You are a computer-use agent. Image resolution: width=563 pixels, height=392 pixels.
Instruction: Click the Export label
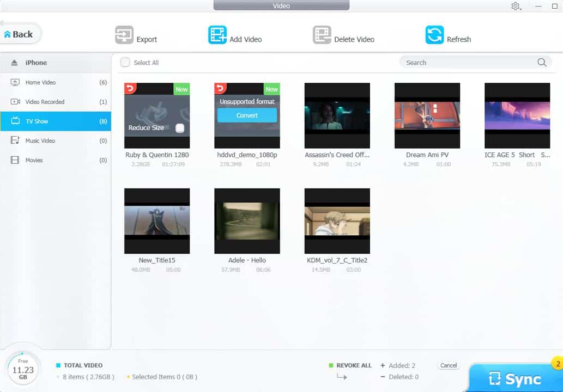[x=147, y=39]
